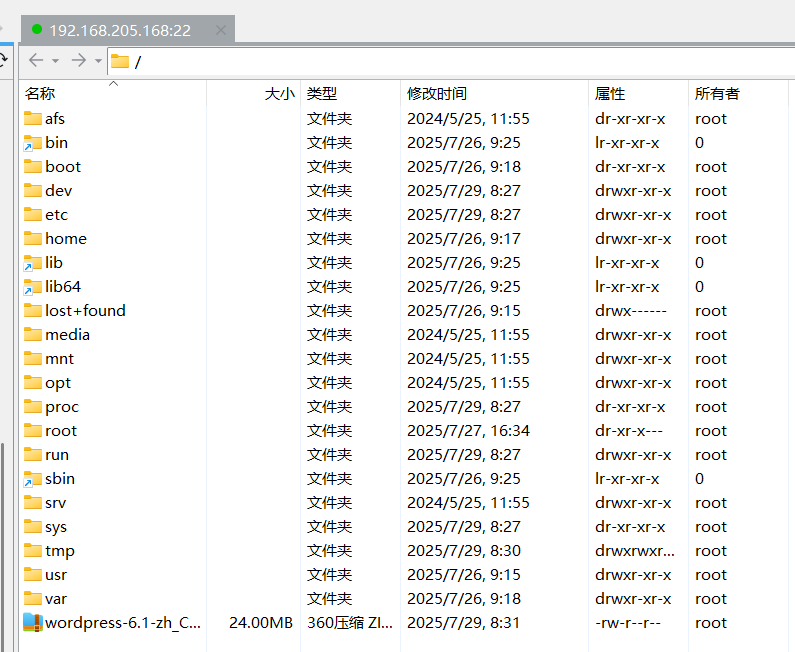Click the 2025/7/27, 16:34 modified time

point(468,430)
